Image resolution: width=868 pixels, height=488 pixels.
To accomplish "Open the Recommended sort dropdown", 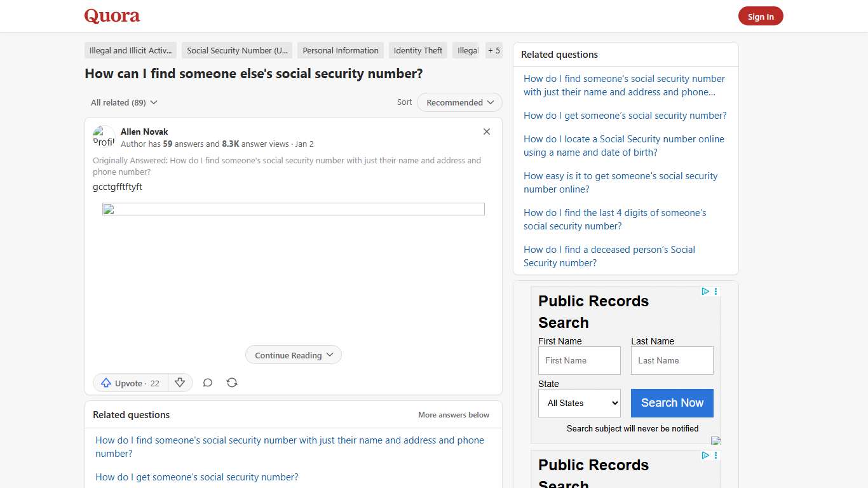I will coord(459,102).
